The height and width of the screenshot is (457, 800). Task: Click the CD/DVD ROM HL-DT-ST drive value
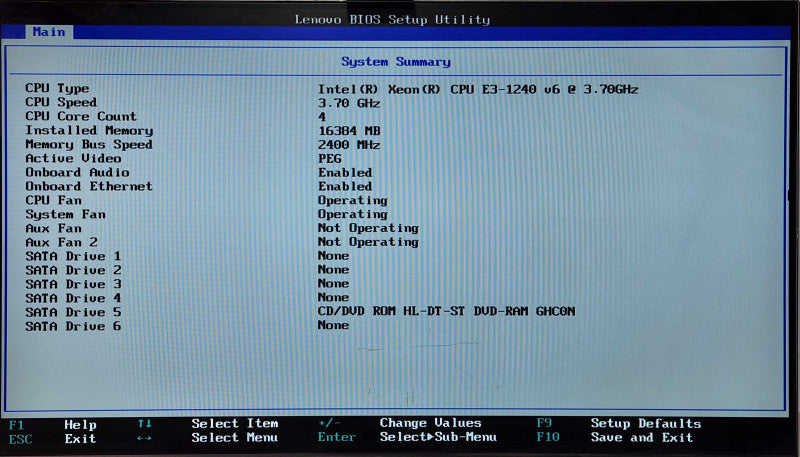tap(446, 311)
